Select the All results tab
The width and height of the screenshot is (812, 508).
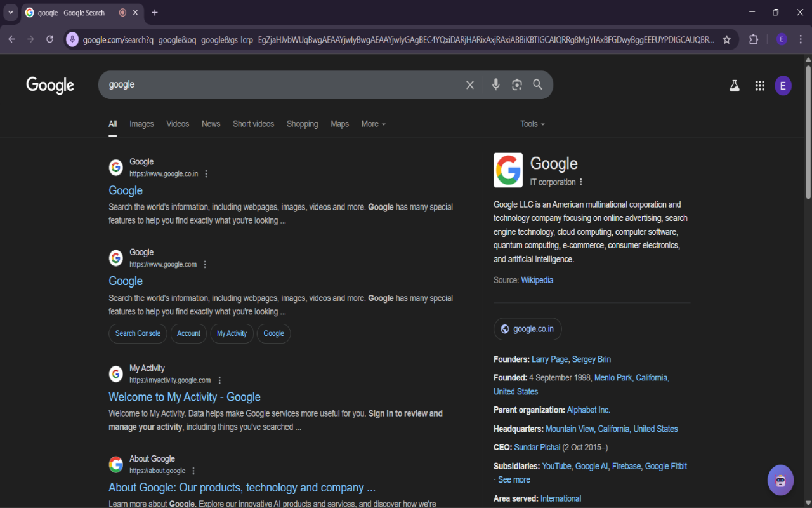(x=113, y=124)
